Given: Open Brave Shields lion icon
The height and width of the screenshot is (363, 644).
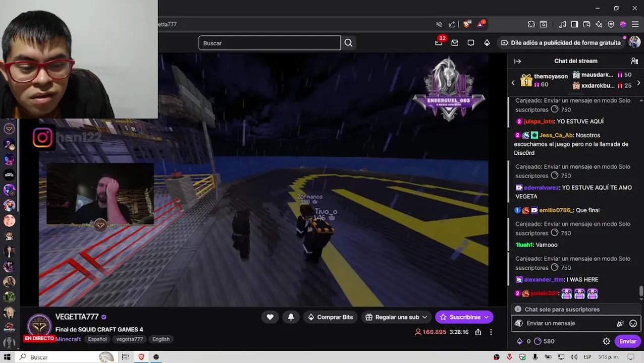Looking at the screenshot, I should pyautogui.click(x=467, y=24).
